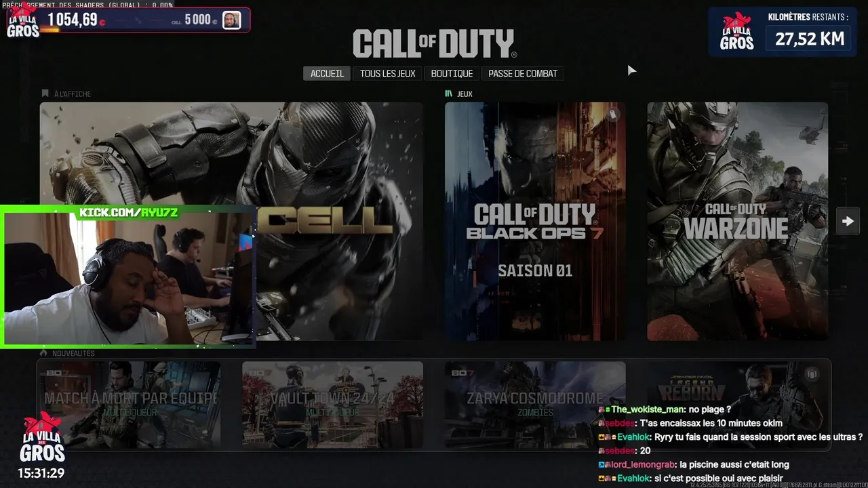Open the Call of Duty Black Ops 7 card
The width and height of the screenshot is (868, 488).
click(x=535, y=221)
